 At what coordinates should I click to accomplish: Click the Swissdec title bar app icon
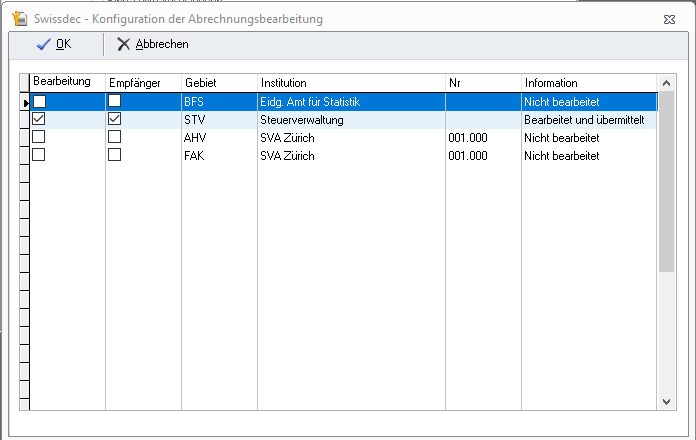coord(18,19)
